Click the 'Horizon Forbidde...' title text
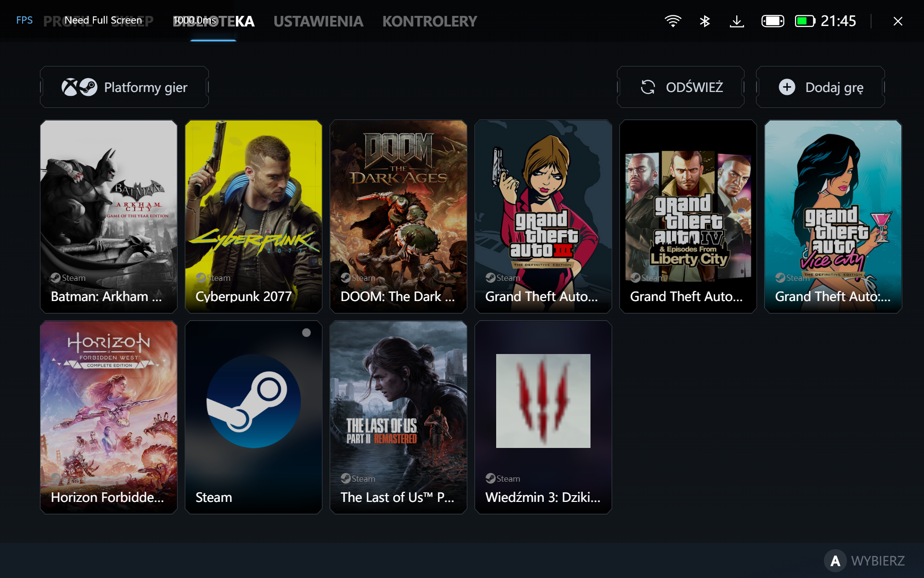924x578 pixels. pos(107,498)
